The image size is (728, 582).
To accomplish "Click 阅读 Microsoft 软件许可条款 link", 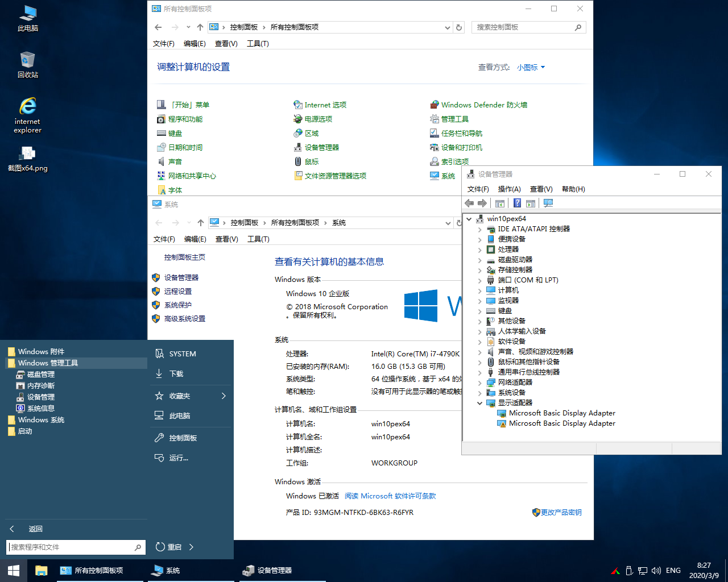I will (390, 496).
